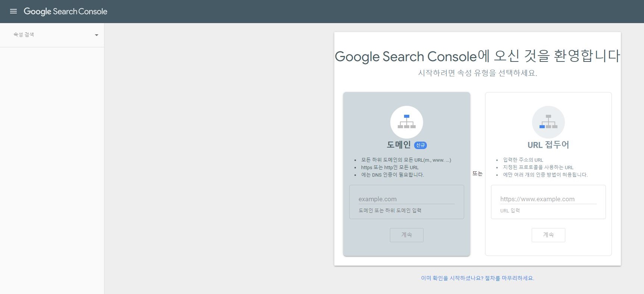
Task: Click the URL 접두어 card heading
Action: click(x=548, y=145)
